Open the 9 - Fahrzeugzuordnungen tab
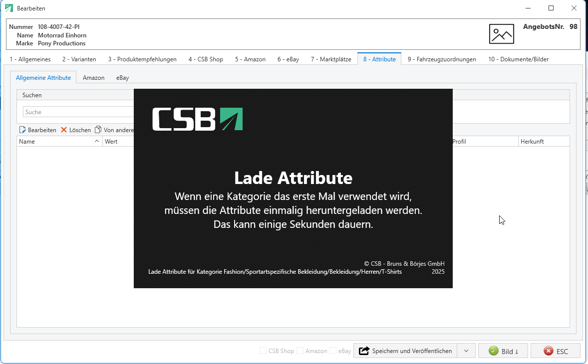The width and height of the screenshot is (588, 364). coord(442,59)
